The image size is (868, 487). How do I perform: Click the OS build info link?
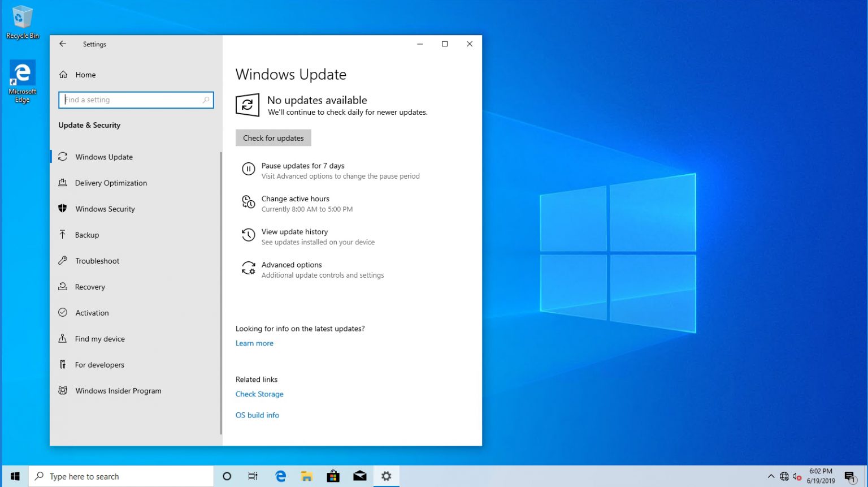tap(257, 415)
